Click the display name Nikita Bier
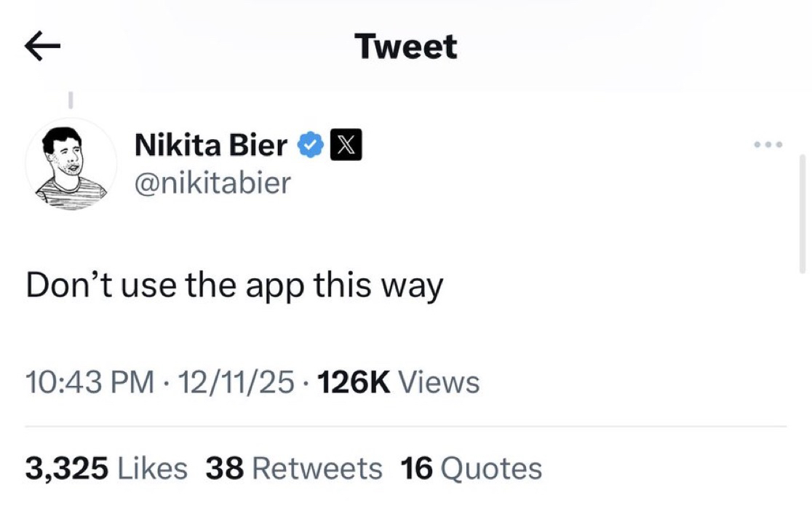The image size is (812, 506). coord(211,146)
